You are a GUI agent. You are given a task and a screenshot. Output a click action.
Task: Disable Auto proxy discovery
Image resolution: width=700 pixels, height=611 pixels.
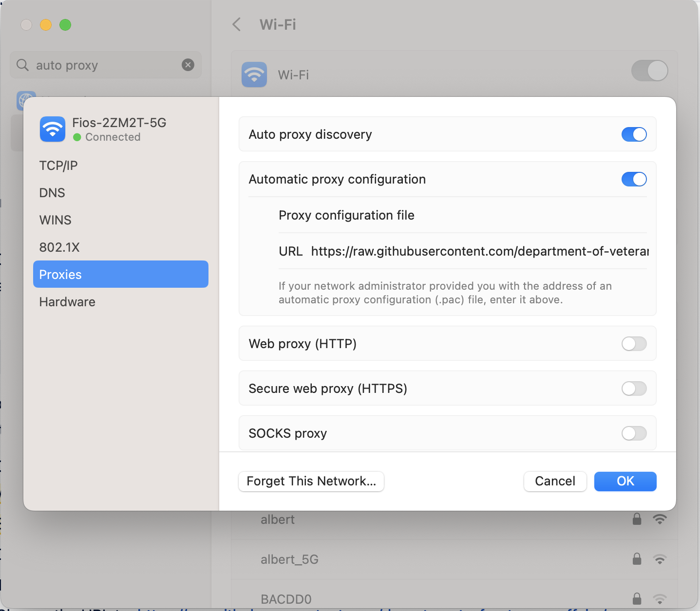(x=634, y=134)
